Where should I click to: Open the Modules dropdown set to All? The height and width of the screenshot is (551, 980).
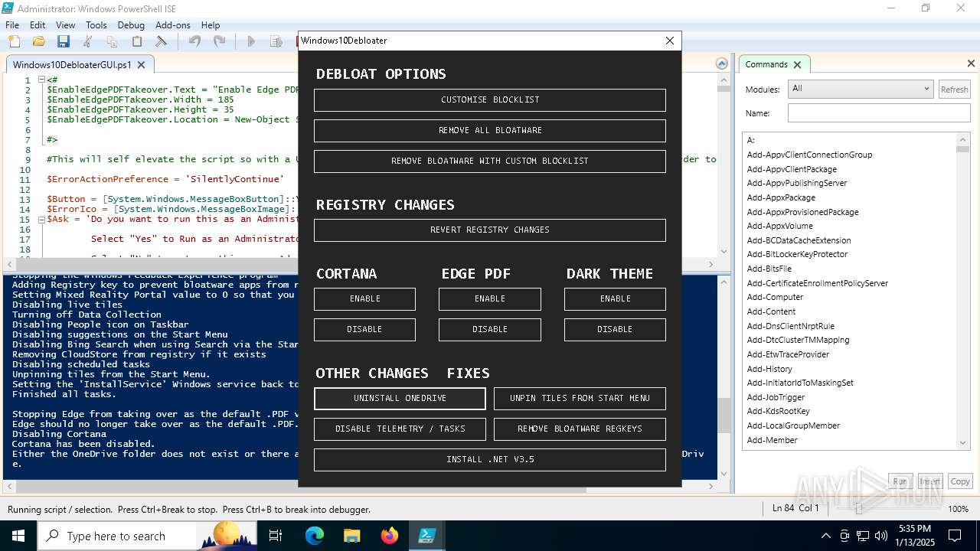(861, 89)
